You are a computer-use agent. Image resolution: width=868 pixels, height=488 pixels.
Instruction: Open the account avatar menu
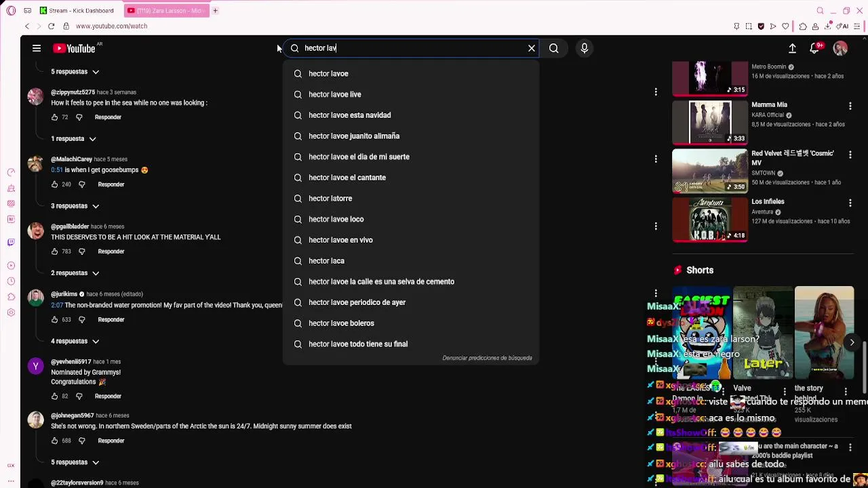(840, 48)
